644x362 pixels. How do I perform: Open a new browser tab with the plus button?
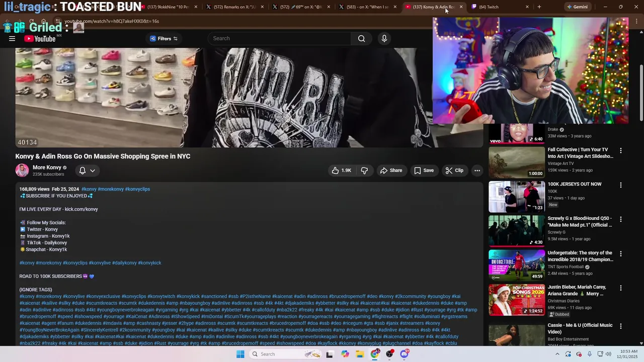pyautogui.click(x=539, y=7)
